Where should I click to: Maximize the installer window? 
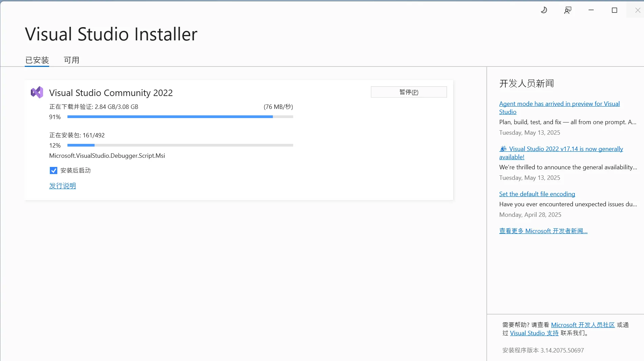614,10
